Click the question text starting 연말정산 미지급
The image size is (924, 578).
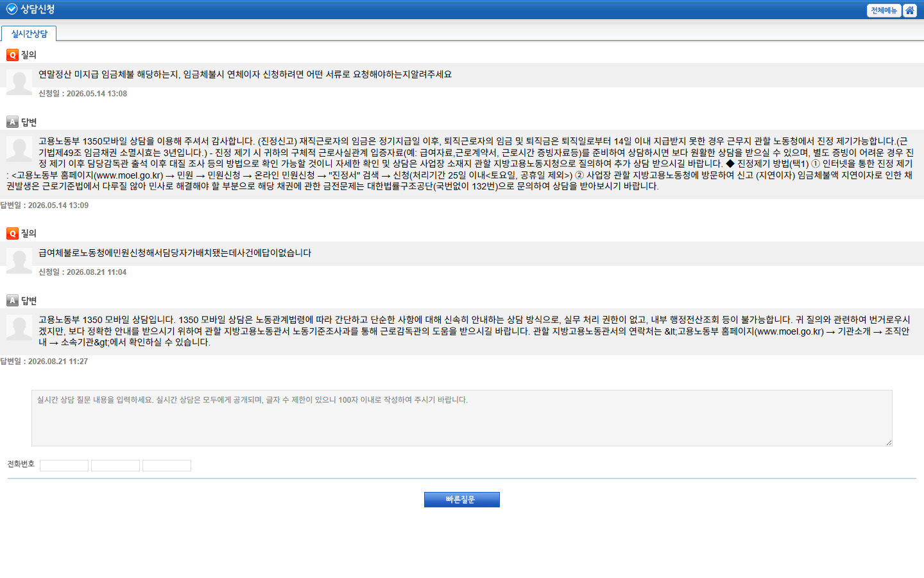pyautogui.click(x=245, y=74)
